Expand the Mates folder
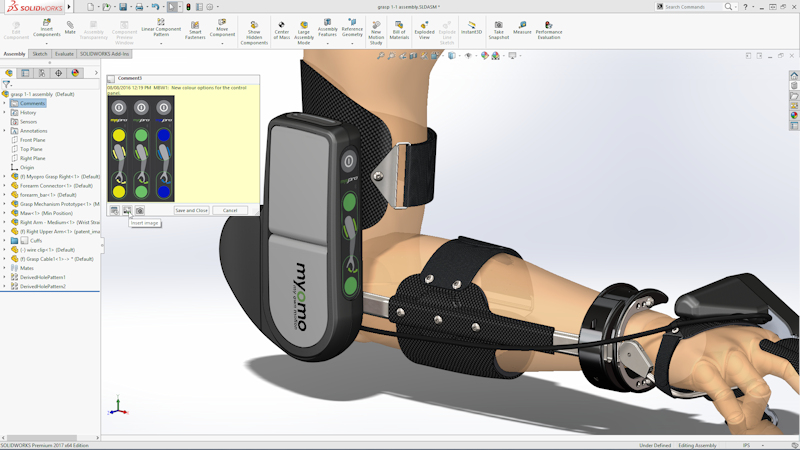 coord(5,268)
